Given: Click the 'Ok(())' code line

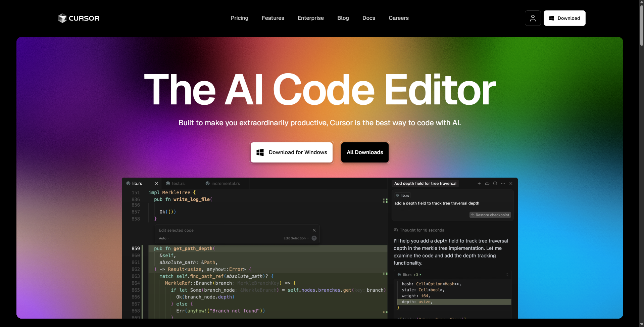Looking at the screenshot, I should (x=167, y=212).
